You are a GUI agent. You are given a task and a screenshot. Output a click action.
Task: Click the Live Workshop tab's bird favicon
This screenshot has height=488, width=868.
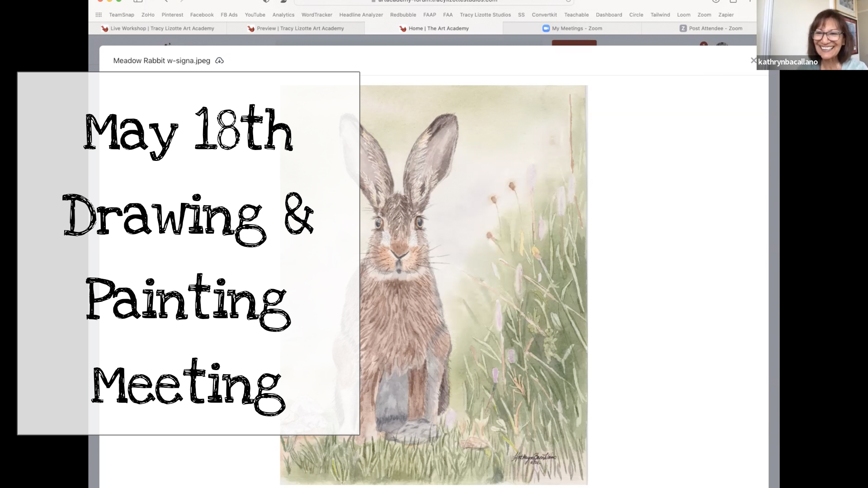coord(104,28)
